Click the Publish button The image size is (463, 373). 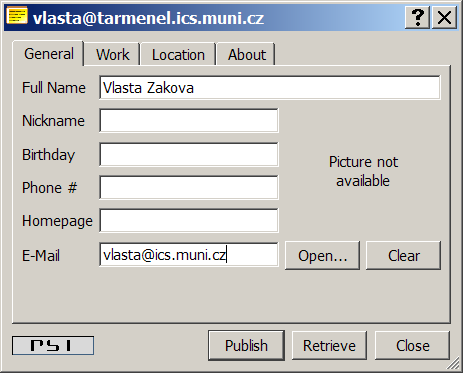point(246,346)
